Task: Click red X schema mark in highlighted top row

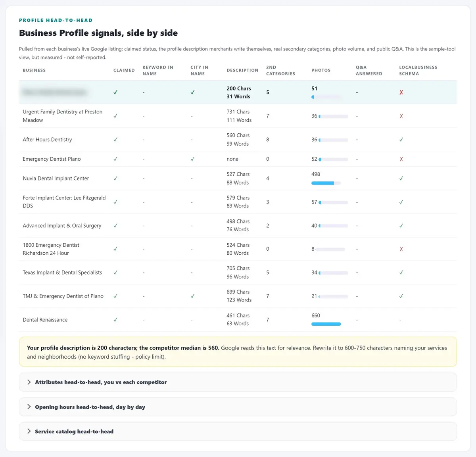Action: 401,92
